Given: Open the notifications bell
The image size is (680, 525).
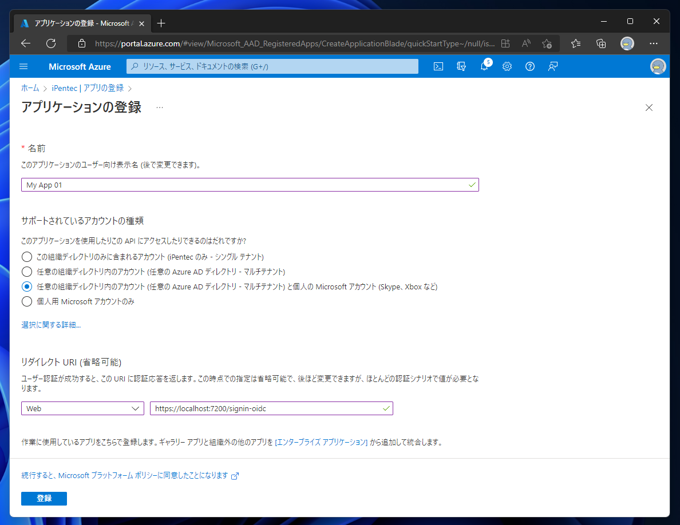Looking at the screenshot, I should tap(485, 66).
